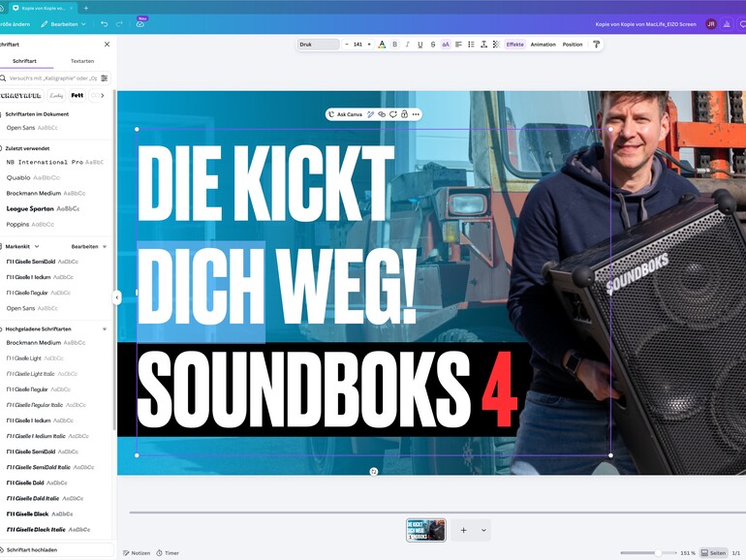
Task: Add a new page with plus button
Action: click(x=463, y=530)
